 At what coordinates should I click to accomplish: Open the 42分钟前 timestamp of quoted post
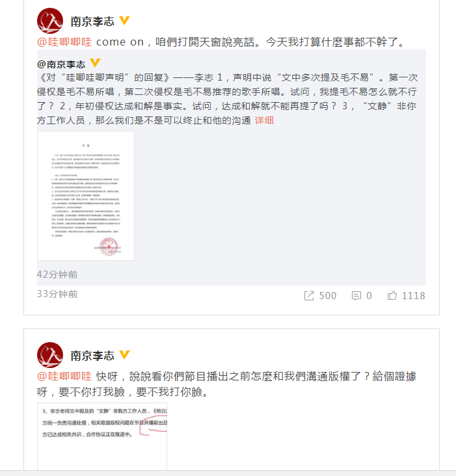click(57, 274)
